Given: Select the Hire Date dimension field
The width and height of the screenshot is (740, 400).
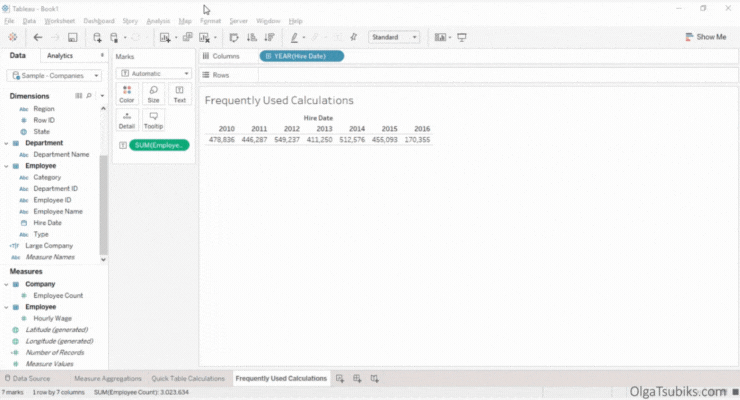Looking at the screenshot, I should click(x=47, y=223).
